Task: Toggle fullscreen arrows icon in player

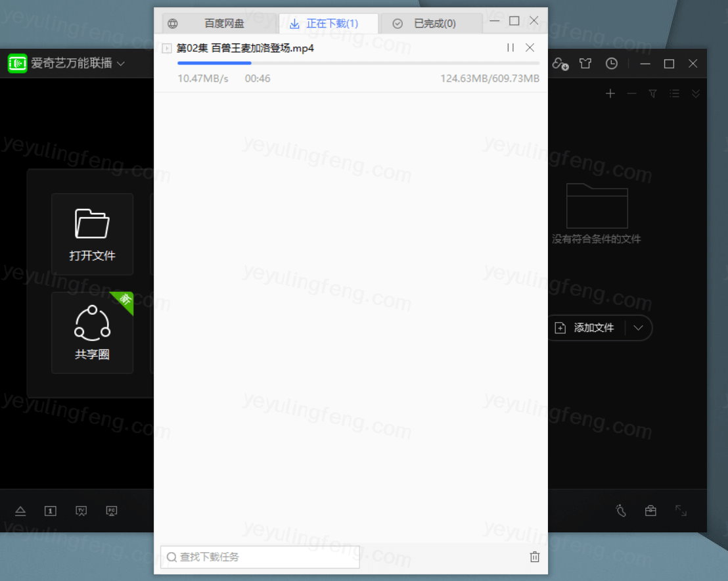Action: coord(681,511)
